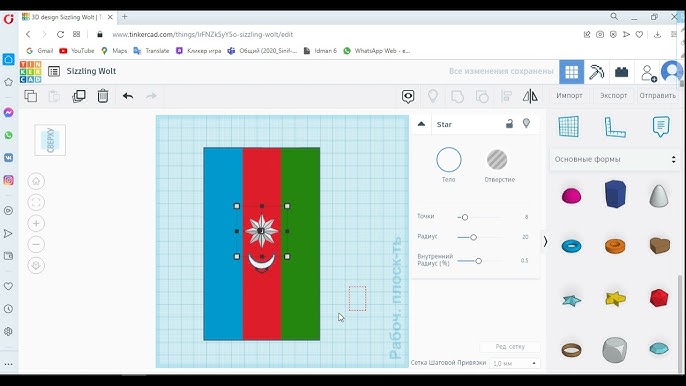
Task: Click the Duplicate and repeat icon
Action: point(79,96)
